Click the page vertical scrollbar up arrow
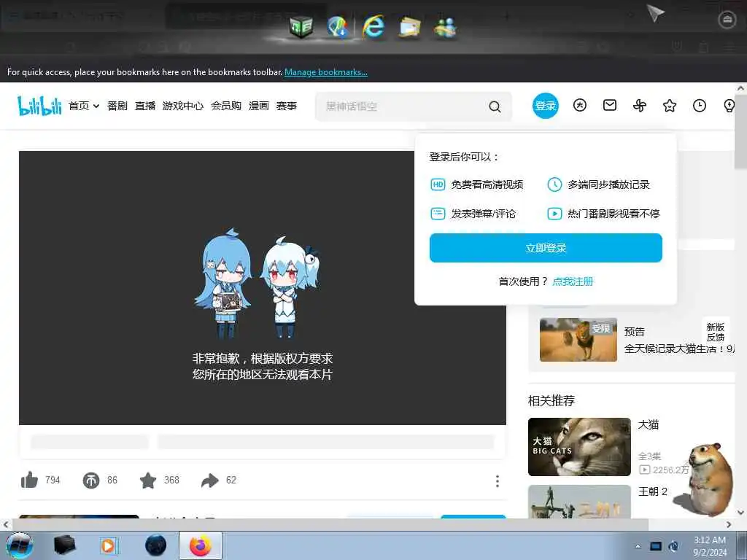Viewport: 747px width, 560px height. point(741,88)
